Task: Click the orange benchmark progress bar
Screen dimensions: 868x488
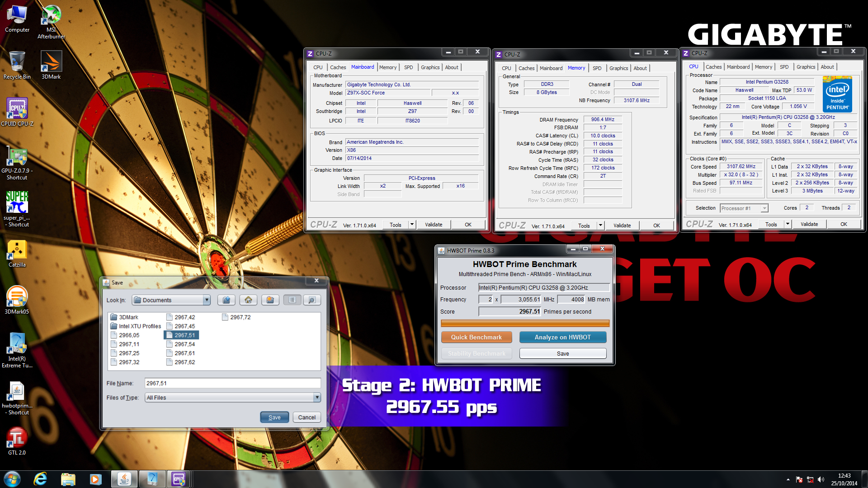Action: click(x=525, y=323)
